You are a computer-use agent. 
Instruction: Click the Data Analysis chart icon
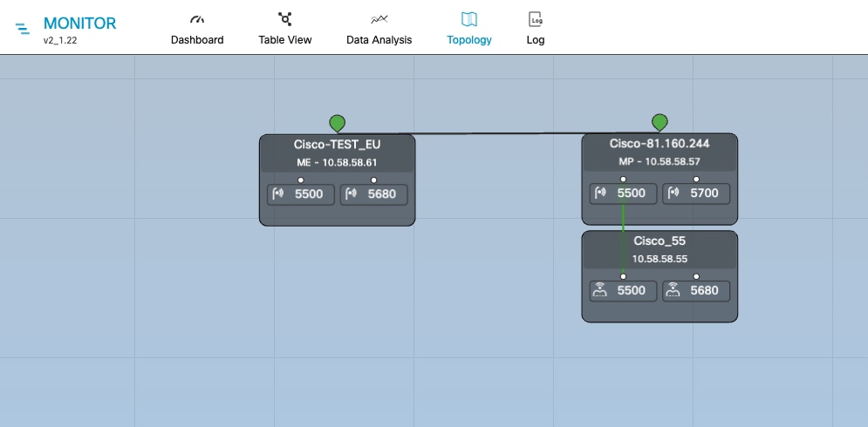click(379, 19)
